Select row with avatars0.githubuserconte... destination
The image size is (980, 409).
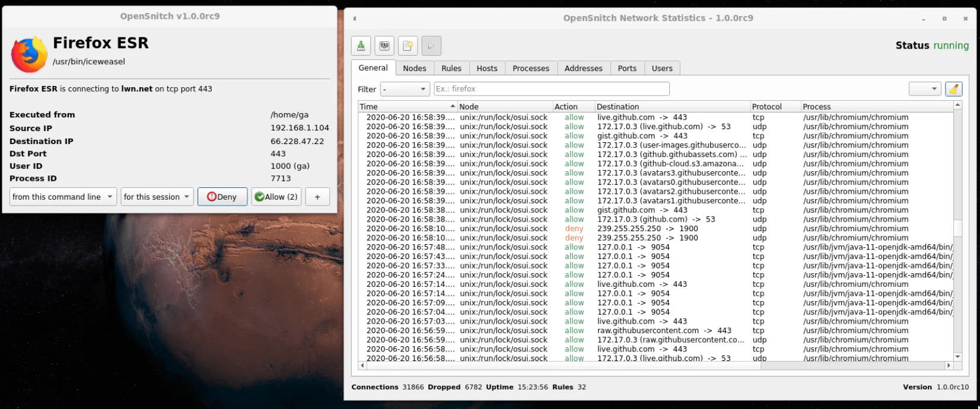coord(656,183)
